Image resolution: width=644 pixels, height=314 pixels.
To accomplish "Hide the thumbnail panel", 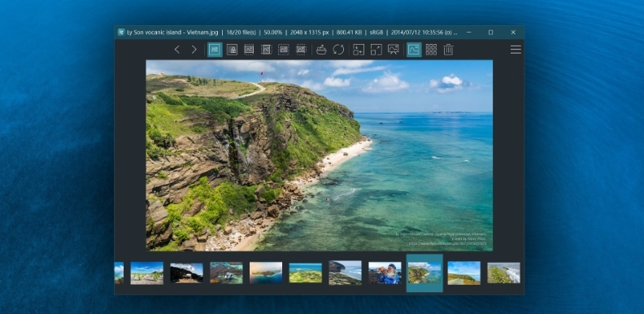I will click(x=414, y=50).
